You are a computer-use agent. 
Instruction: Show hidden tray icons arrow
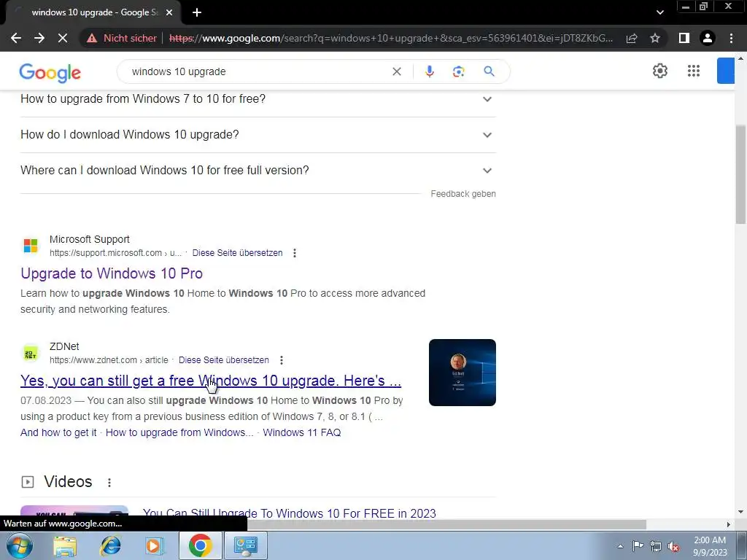[620, 546]
